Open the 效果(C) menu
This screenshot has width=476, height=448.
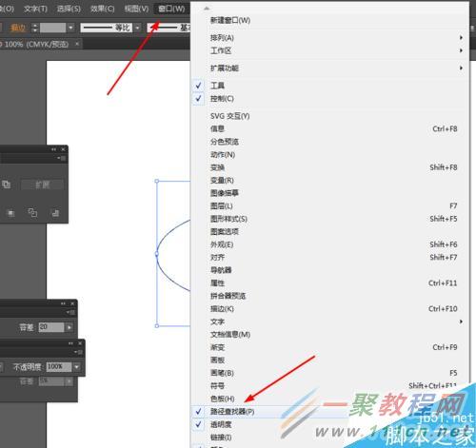[x=102, y=9]
